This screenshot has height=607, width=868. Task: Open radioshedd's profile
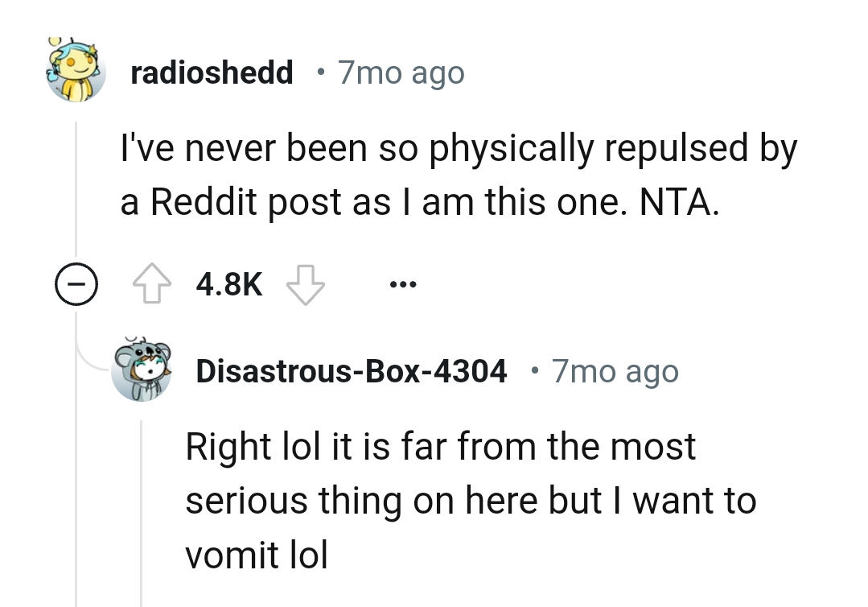pos(212,72)
